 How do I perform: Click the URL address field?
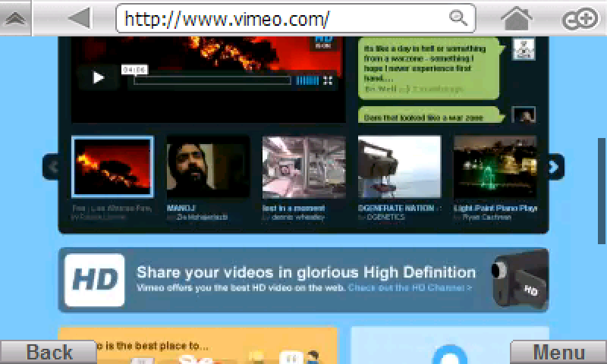[x=295, y=18]
